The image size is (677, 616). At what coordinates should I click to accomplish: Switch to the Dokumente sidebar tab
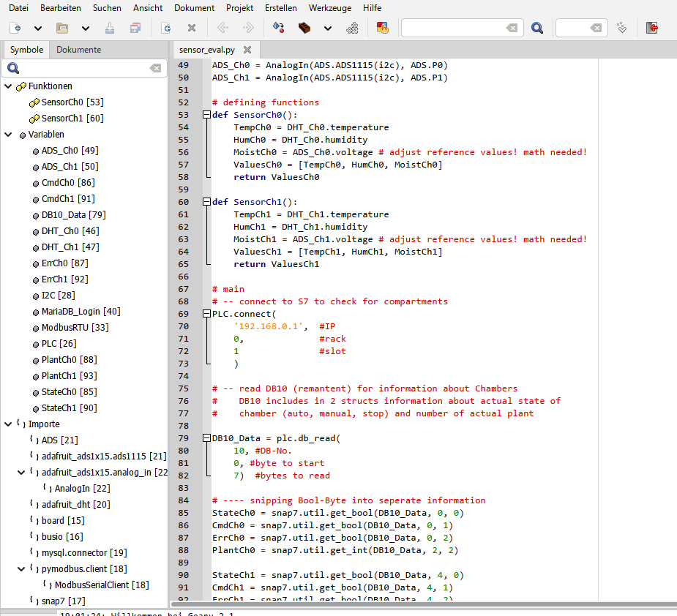click(78, 50)
